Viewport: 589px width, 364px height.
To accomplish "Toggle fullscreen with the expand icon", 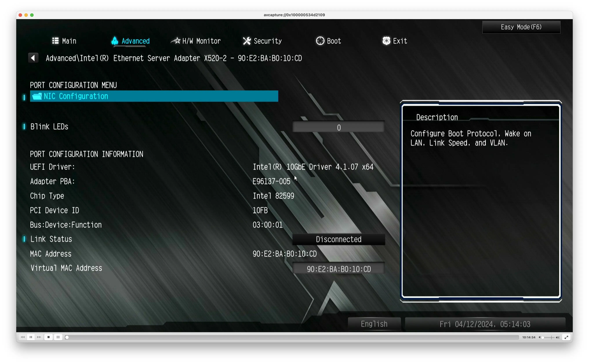I will pos(566,337).
